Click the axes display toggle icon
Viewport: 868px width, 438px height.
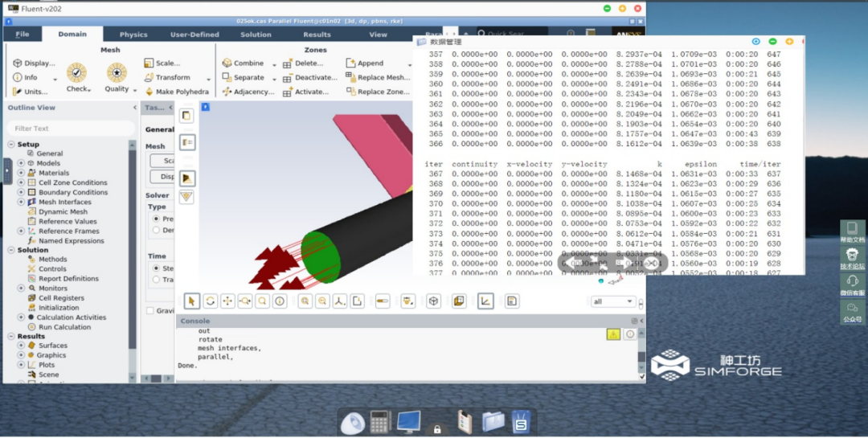(485, 301)
